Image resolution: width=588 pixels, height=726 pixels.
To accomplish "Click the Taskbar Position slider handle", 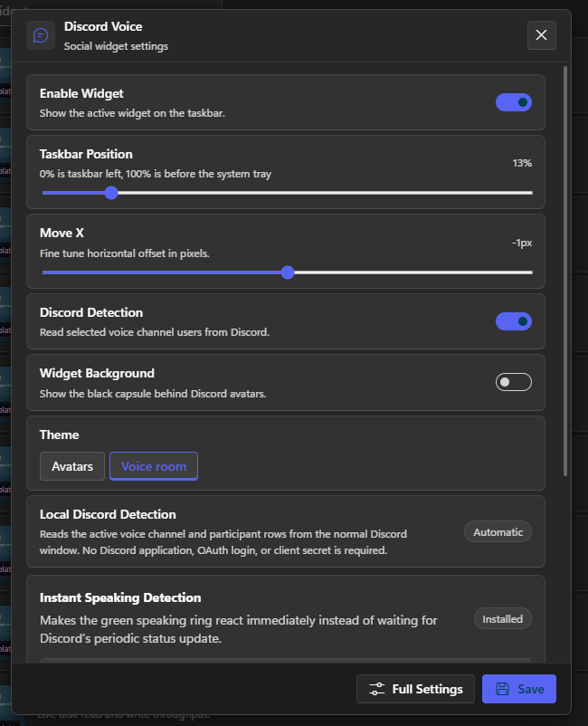I will pos(111,193).
